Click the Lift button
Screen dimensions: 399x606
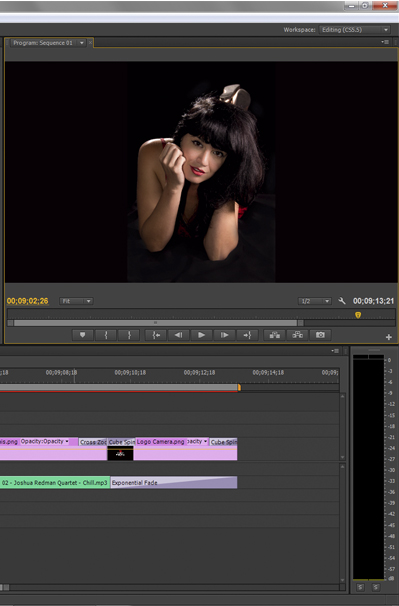(275, 335)
